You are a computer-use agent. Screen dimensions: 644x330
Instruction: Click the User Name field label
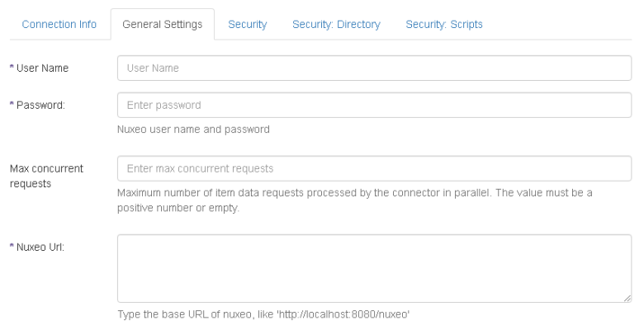pos(42,68)
